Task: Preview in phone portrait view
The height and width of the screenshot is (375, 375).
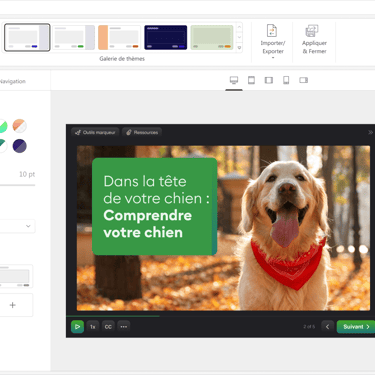Action: [x=286, y=80]
